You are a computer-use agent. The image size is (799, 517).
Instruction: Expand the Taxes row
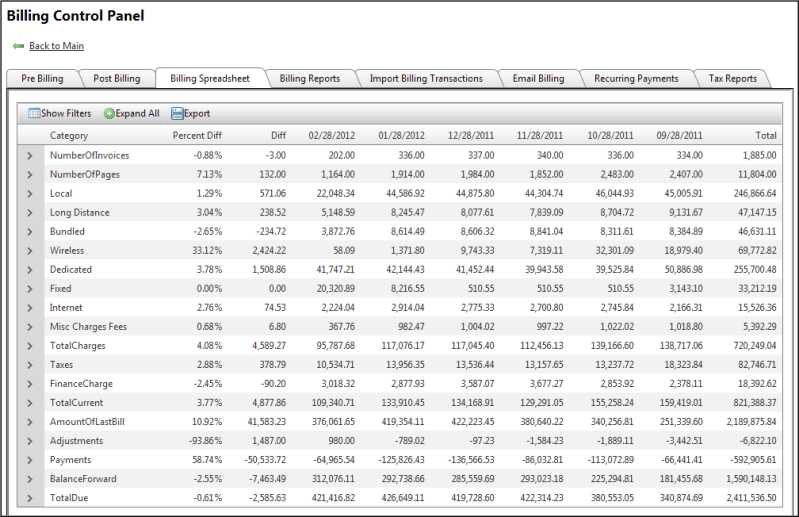pyautogui.click(x=30, y=365)
